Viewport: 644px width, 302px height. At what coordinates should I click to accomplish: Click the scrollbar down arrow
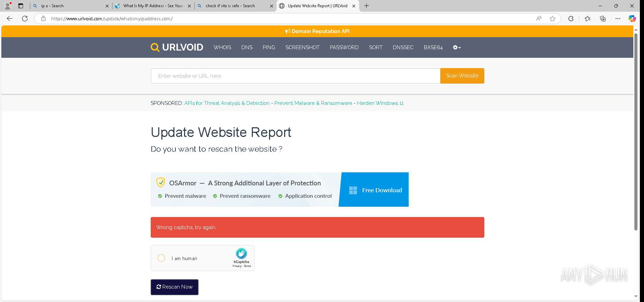click(x=636, y=296)
